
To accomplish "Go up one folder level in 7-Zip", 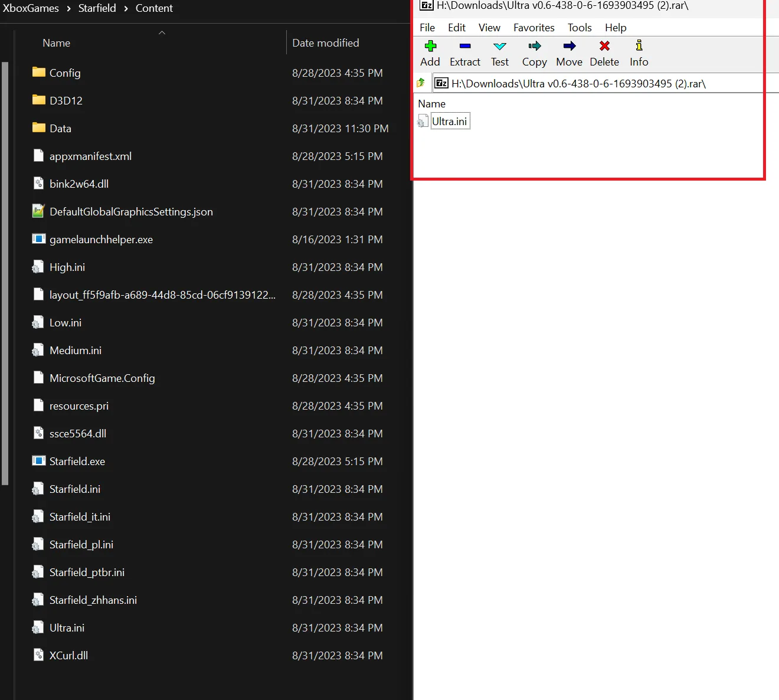I will pos(421,83).
